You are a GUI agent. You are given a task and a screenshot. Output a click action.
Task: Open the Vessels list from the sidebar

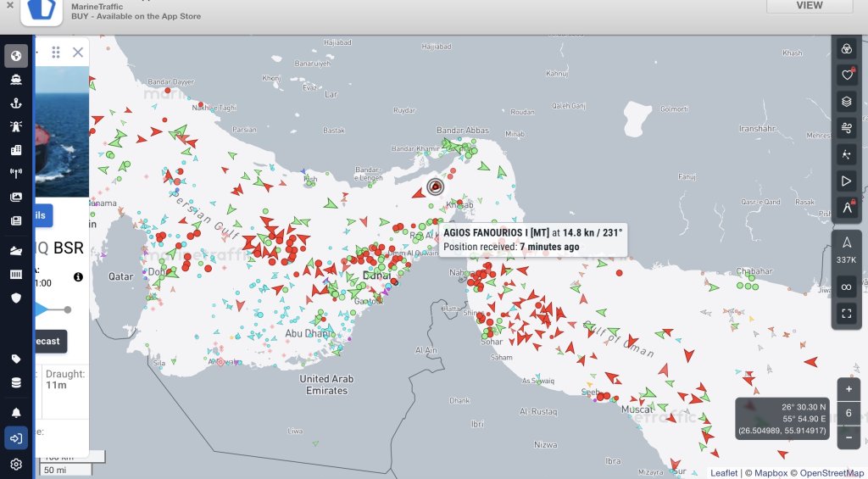[x=16, y=80]
